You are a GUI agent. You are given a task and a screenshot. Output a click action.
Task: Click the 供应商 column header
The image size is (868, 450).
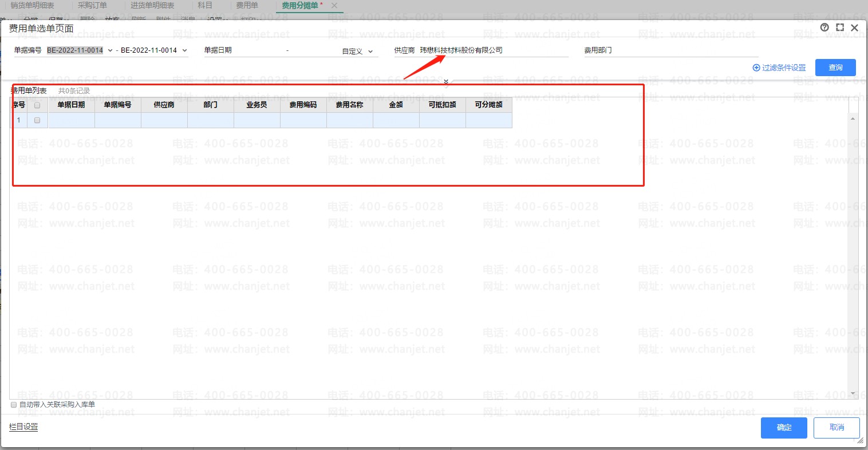tap(164, 105)
